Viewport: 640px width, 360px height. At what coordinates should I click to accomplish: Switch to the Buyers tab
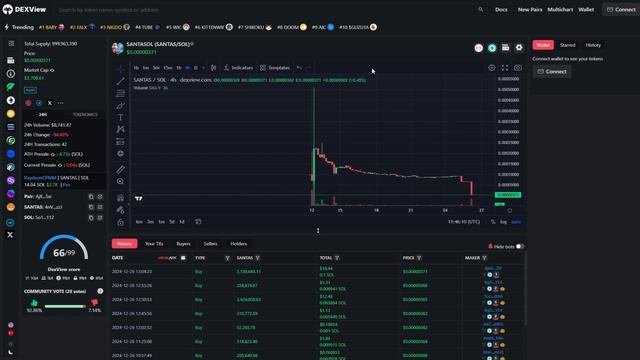tap(183, 244)
